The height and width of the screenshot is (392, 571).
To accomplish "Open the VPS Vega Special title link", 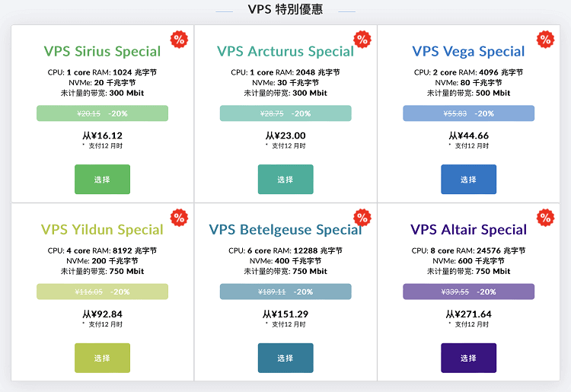I will click(469, 51).
